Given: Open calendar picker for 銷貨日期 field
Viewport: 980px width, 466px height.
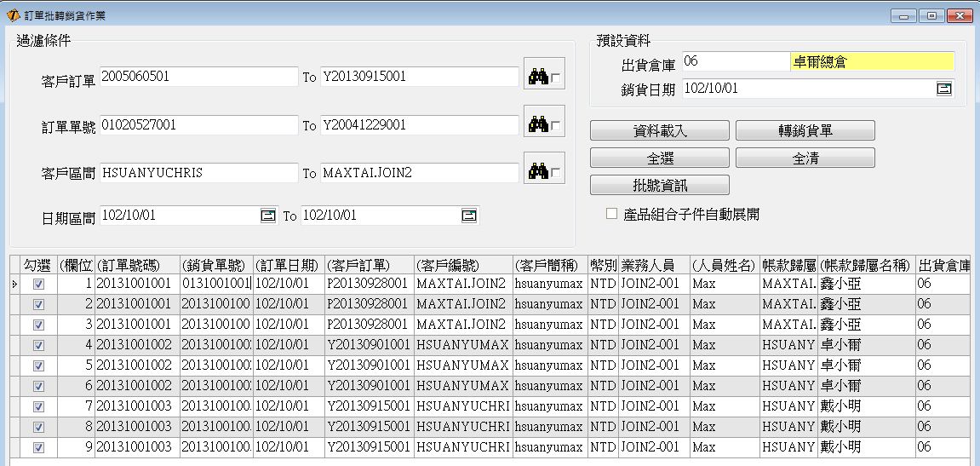Looking at the screenshot, I should pos(944,89).
